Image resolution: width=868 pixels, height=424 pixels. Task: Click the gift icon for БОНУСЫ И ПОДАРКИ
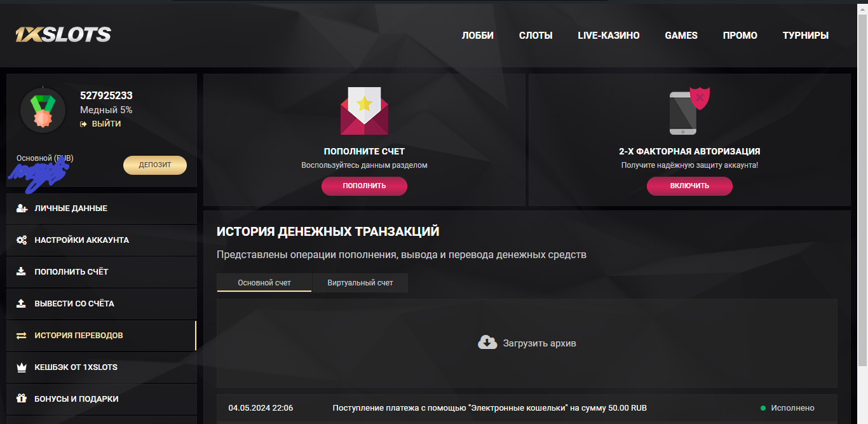coord(22,399)
